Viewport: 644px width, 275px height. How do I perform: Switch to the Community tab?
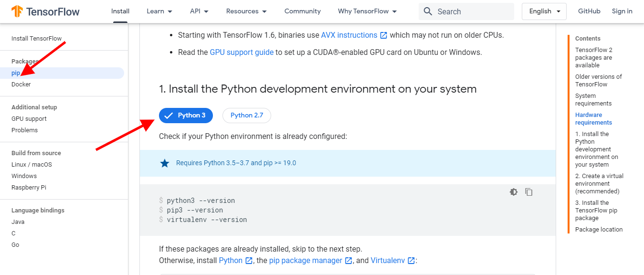tap(302, 11)
